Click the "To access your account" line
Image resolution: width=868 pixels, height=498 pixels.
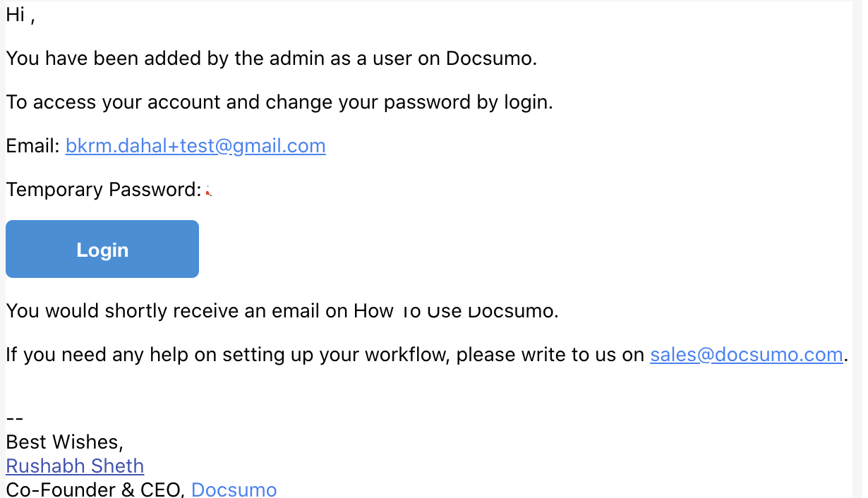point(279,102)
